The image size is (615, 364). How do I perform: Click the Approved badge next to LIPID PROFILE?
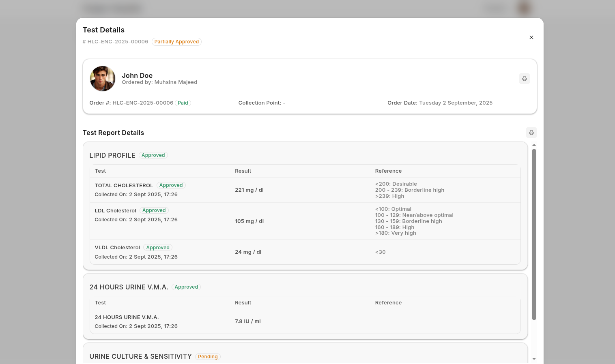[153, 155]
